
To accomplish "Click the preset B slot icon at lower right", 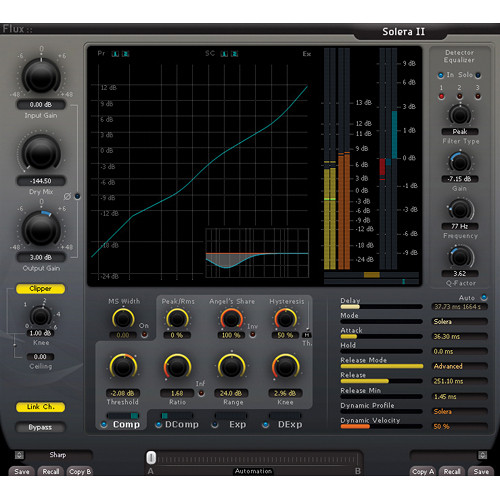I will pos(482,455).
